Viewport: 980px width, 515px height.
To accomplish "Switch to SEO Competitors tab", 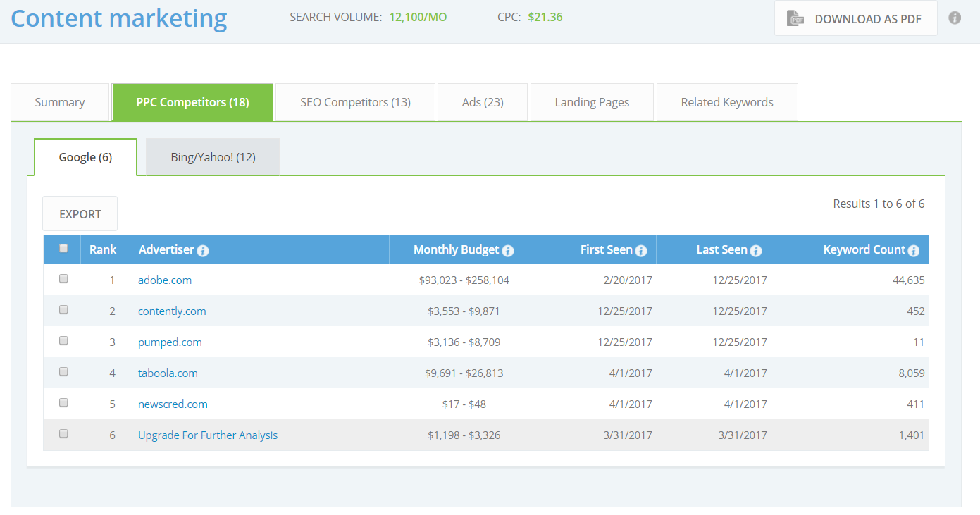I will (x=355, y=103).
